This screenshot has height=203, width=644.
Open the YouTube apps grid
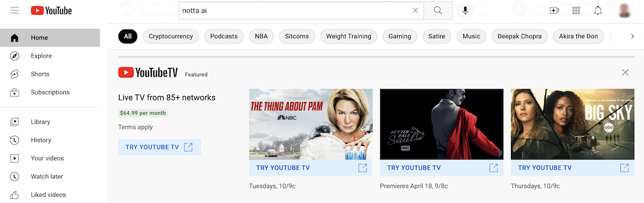576,10
